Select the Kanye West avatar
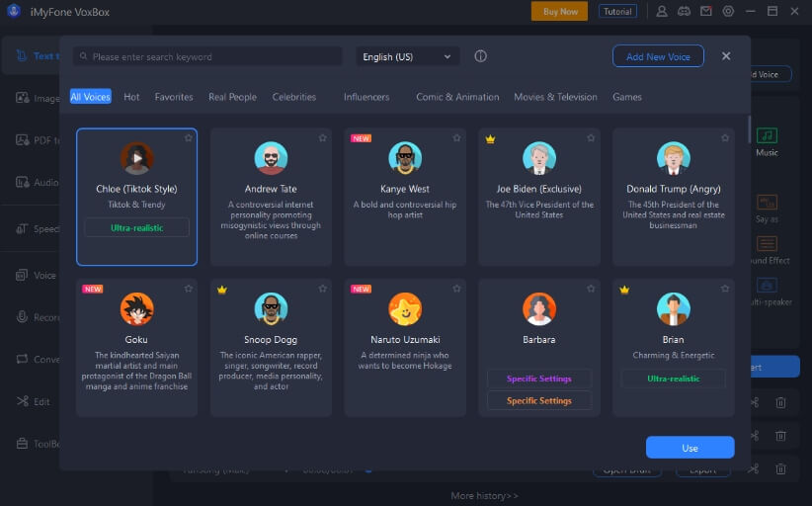The height and width of the screenshot is (506, 812). point(405,158)
